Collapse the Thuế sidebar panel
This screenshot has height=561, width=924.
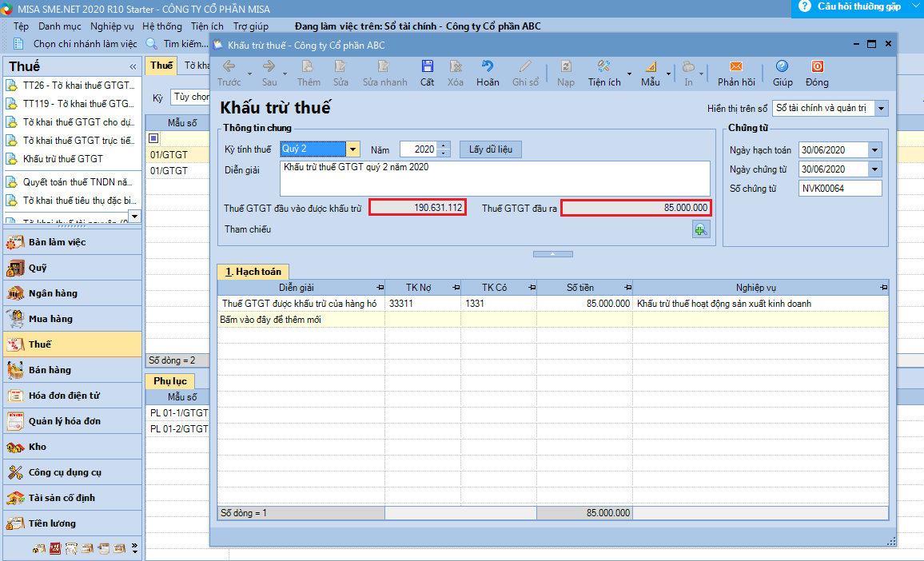133,66
